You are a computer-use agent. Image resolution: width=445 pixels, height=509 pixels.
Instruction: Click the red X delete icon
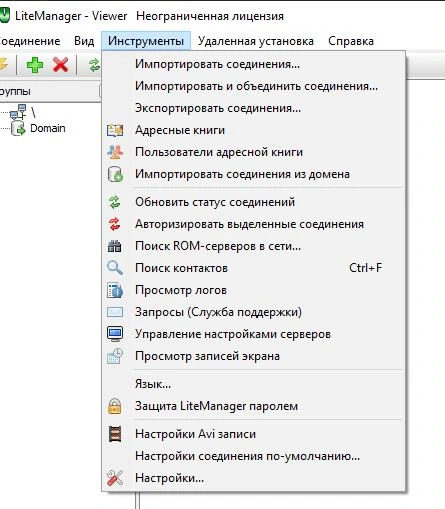(60, 65)
